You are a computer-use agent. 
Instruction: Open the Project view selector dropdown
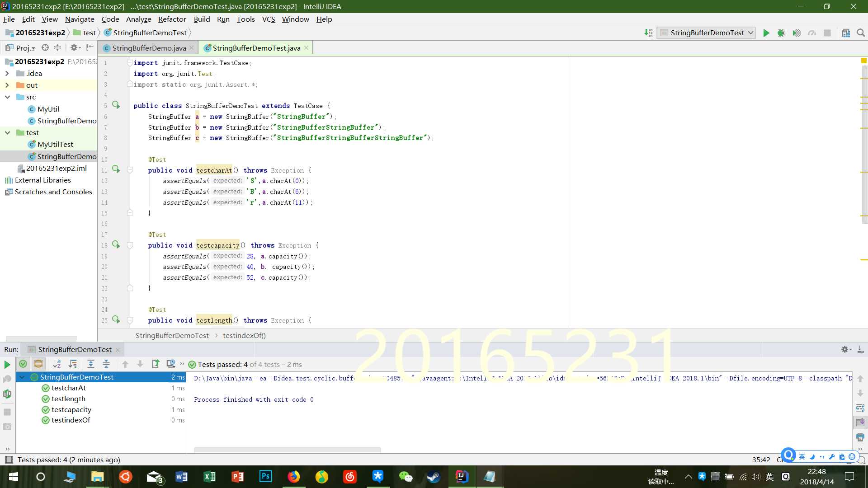pos(21,48)
